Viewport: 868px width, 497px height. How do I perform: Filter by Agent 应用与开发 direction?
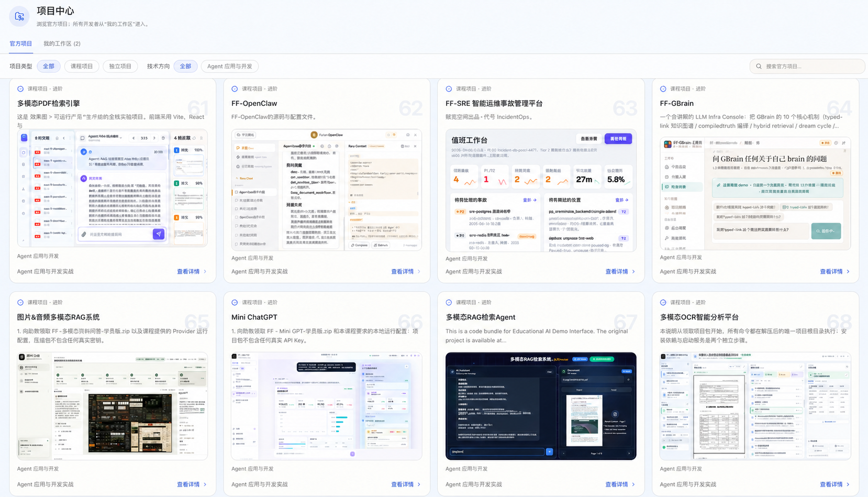click(230, 67)
